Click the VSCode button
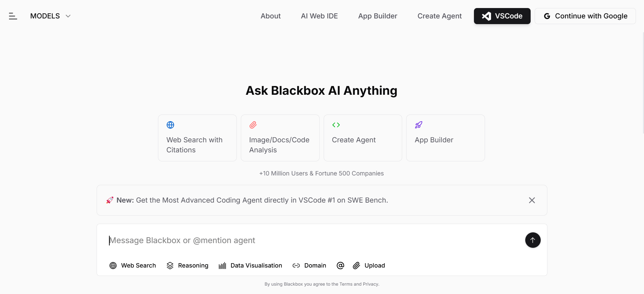 pos(502,16)
